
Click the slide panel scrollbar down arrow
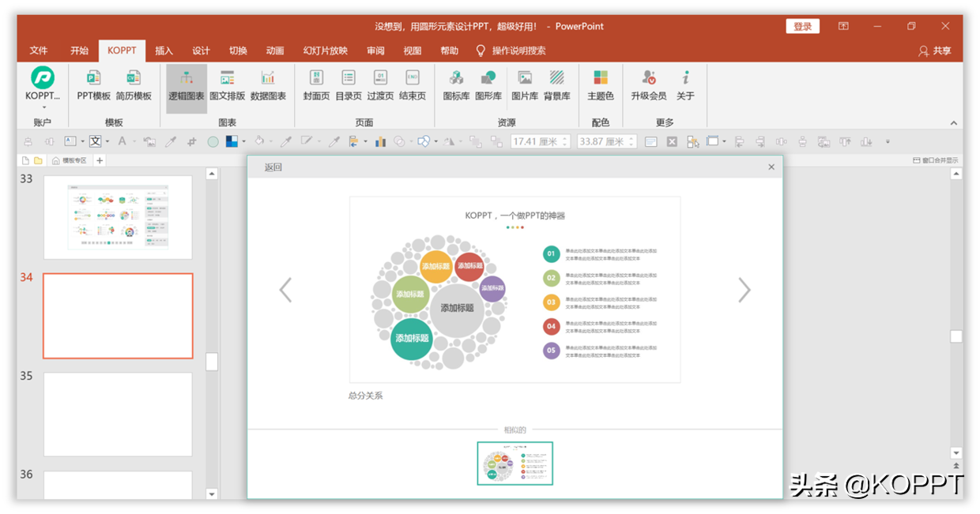click(x=211, y=494)
